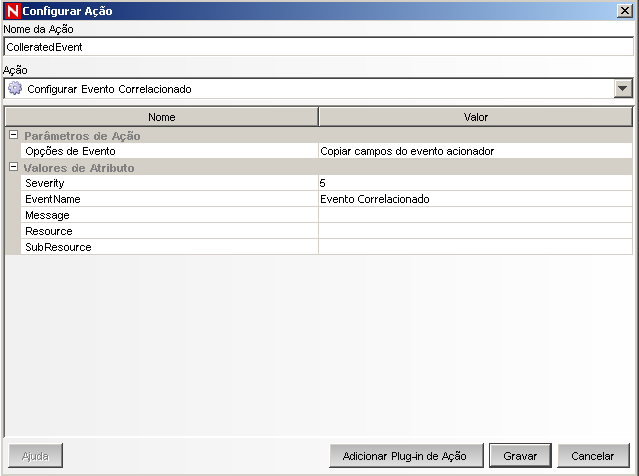
Task: Click the Novell N icon in title bar
Action: click(12, 10)
